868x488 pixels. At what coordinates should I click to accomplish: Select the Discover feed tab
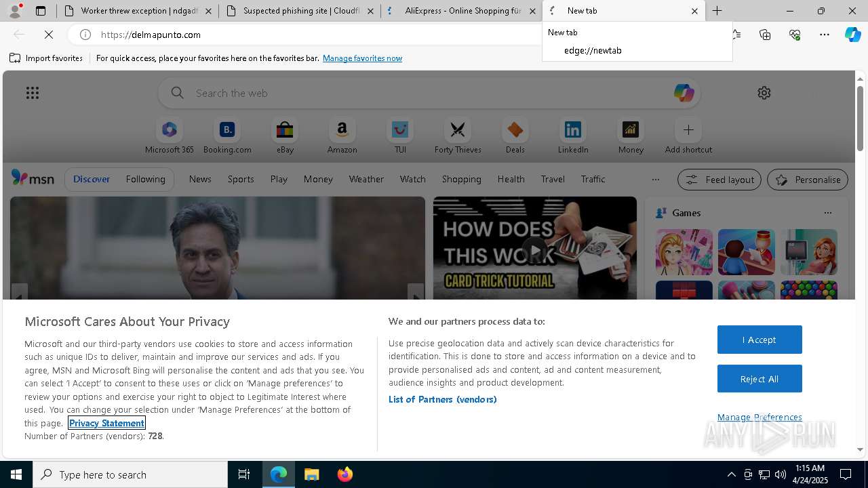click(x=92, y=179)
